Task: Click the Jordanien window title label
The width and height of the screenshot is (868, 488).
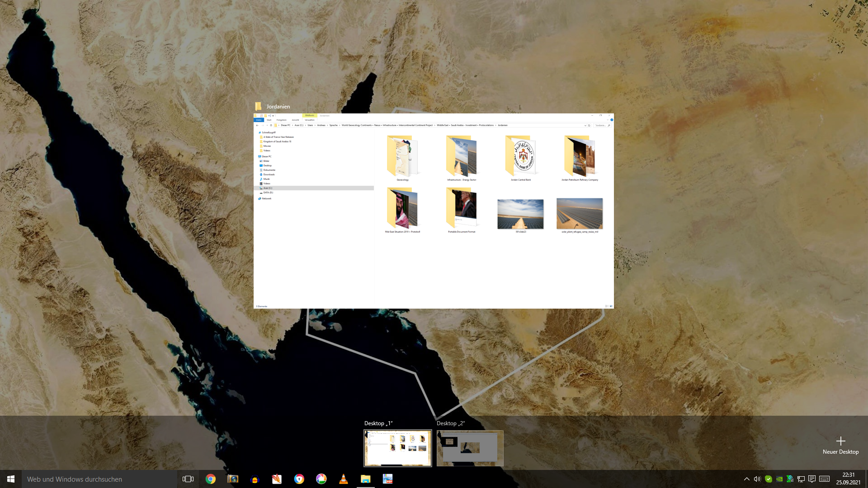Action: (278, 107)
